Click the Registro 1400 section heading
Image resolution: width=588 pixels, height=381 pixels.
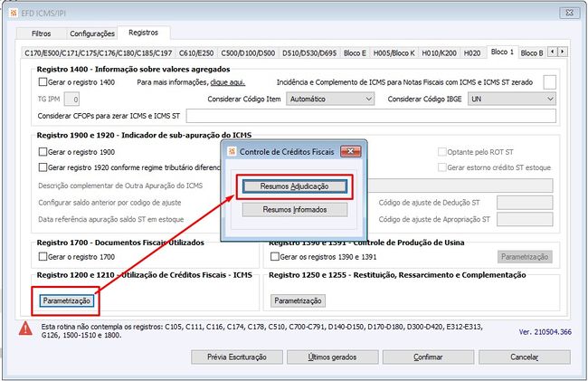click(133, 69)
